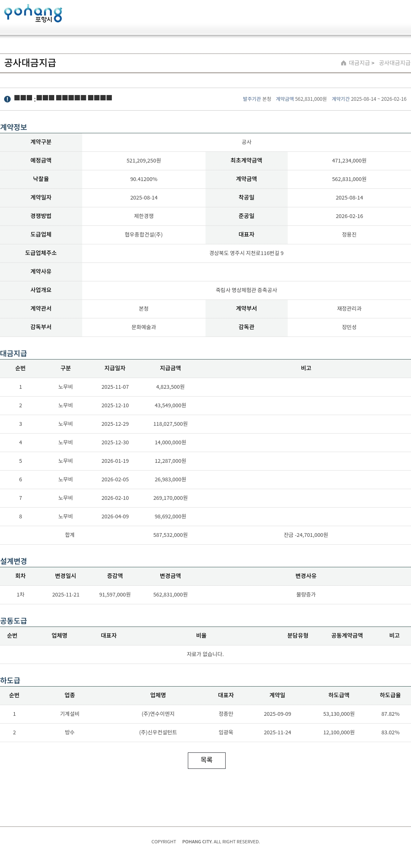
Task: Click payment amount 269,170,000원
Action: click(170, 498)
